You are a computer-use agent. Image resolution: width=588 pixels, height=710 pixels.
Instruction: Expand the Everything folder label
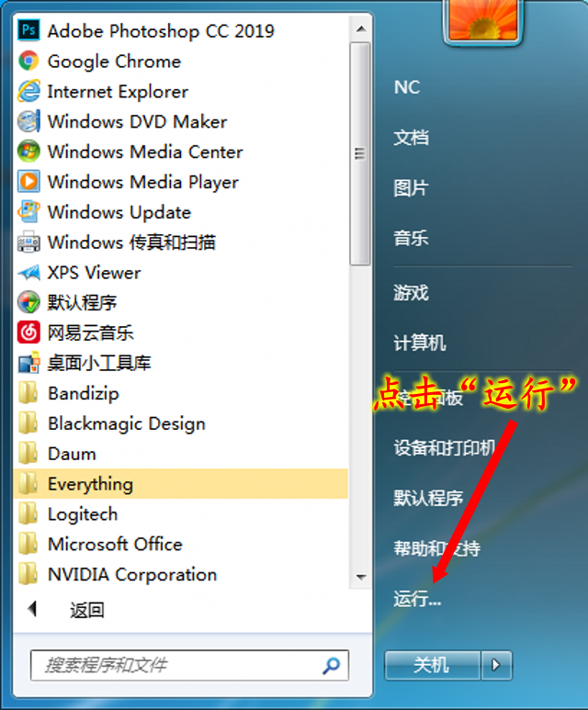(x=91, y=484)
